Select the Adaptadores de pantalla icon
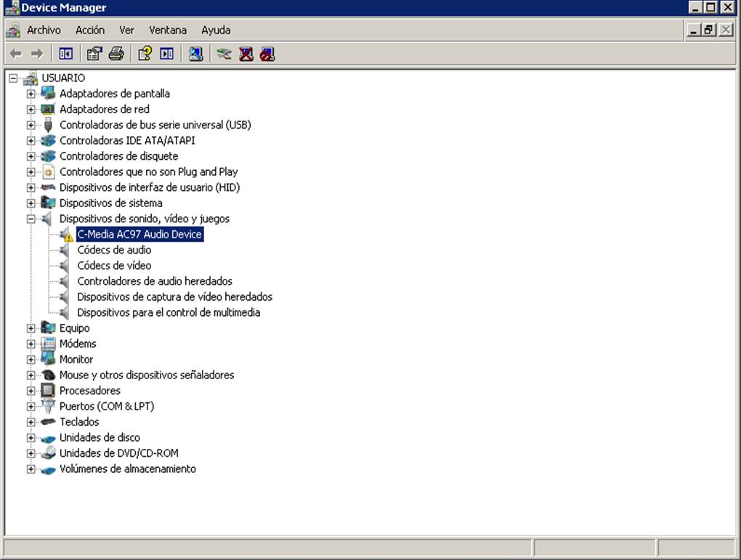 pos(48,93)
